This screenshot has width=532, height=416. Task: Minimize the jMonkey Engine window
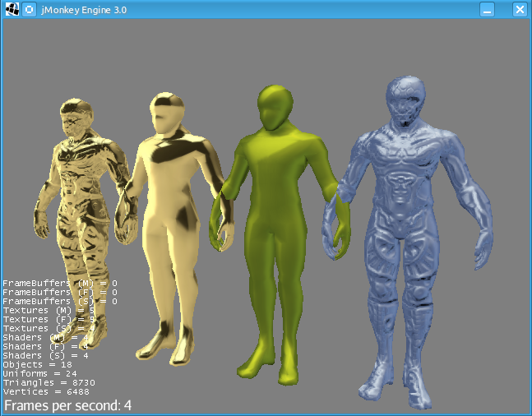(x=488, y=10)
